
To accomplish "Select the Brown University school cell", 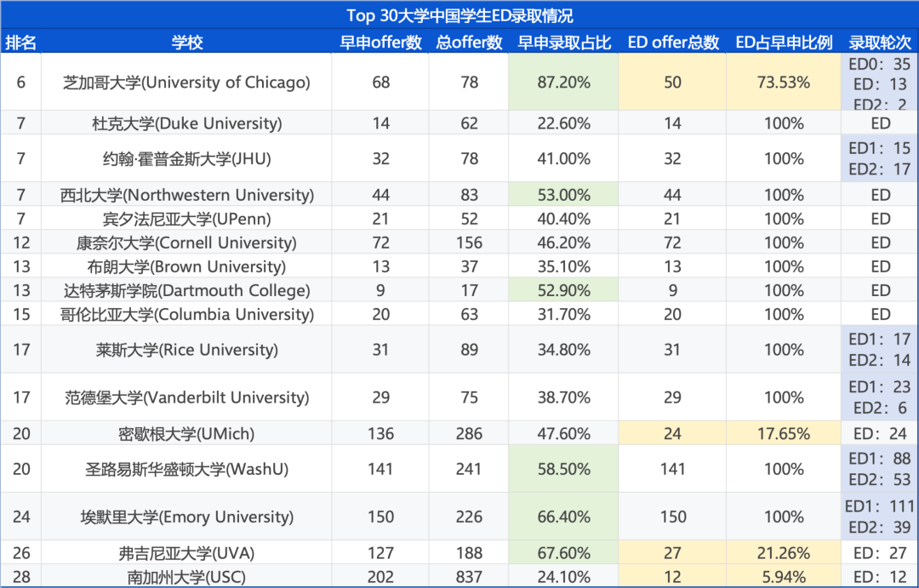I will pyautogui.click(x=186, y=266).
